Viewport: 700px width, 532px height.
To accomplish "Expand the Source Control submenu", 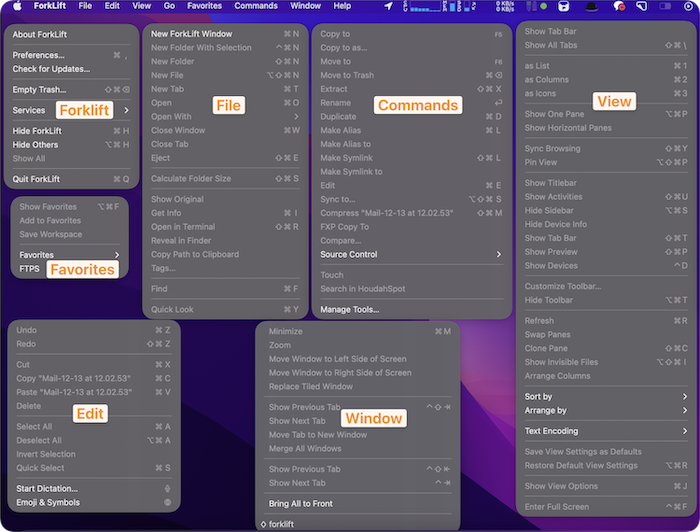I will pos(411,254).
